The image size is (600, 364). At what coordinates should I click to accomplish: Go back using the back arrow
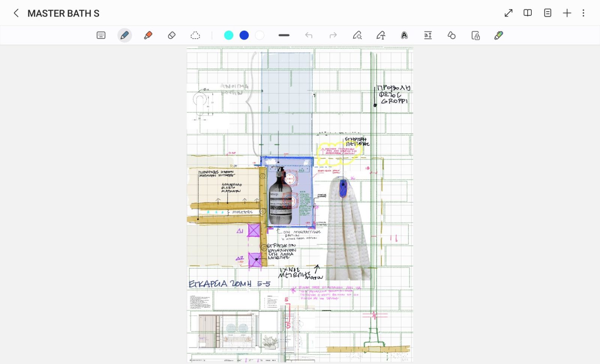16,13
